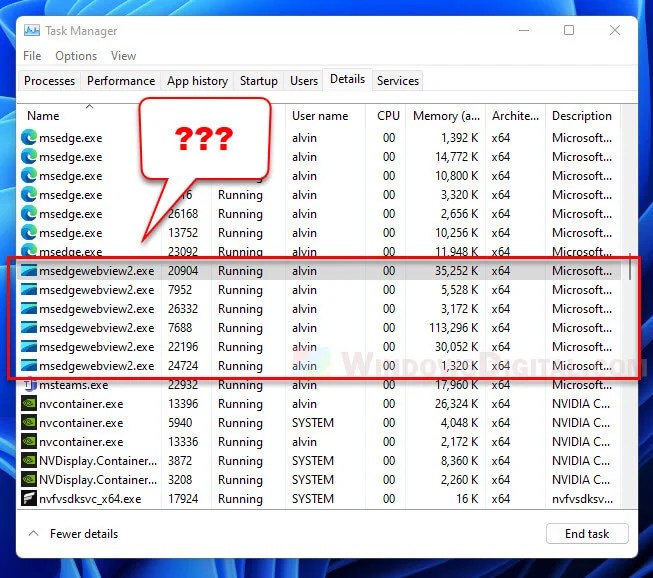The width and height of the screenshot is (653, 578).
Task: Click the 8,360 K memory value
Action: coord(460,461)
